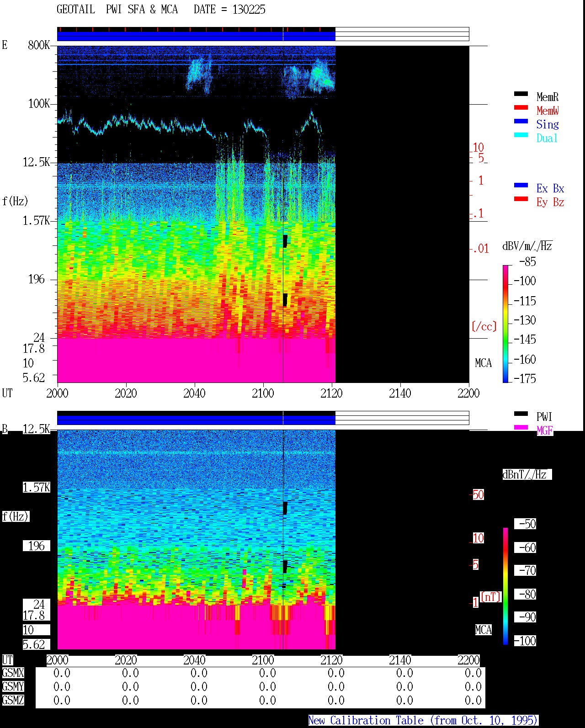Click the 'GEOTAIL PWI SFA & MCA' title

[117, 10]
